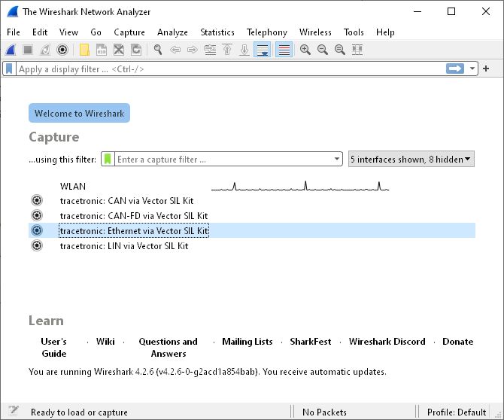Select the WLAN interface row

point(252,186)
